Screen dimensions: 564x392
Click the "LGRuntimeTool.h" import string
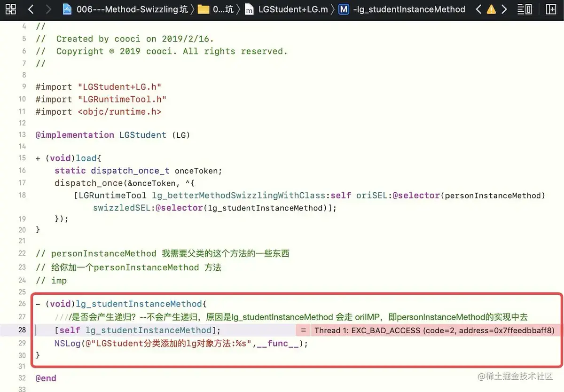[x=122, y=99]
